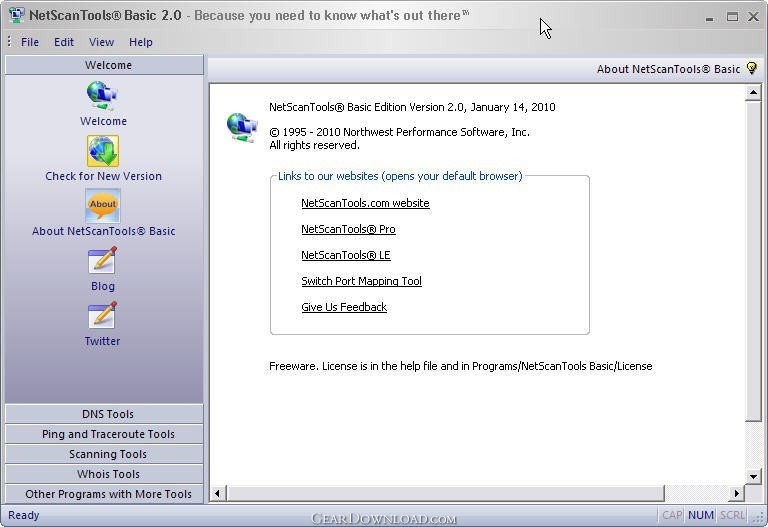768x527 pixels.
Task: Expand the Whois Tools section
Action: [x=104, y=474]
